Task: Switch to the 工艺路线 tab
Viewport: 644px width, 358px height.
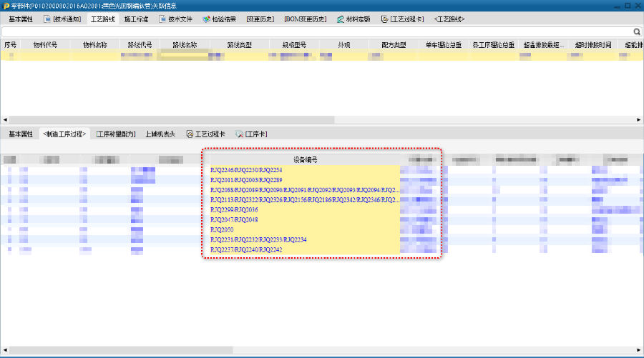Action: tap(102, 19)
